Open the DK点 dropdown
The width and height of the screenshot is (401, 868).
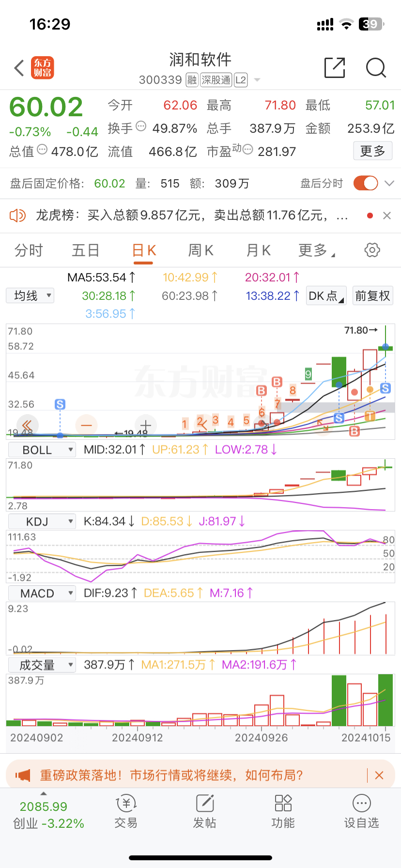pyautogui.click(x=326, y=295)
